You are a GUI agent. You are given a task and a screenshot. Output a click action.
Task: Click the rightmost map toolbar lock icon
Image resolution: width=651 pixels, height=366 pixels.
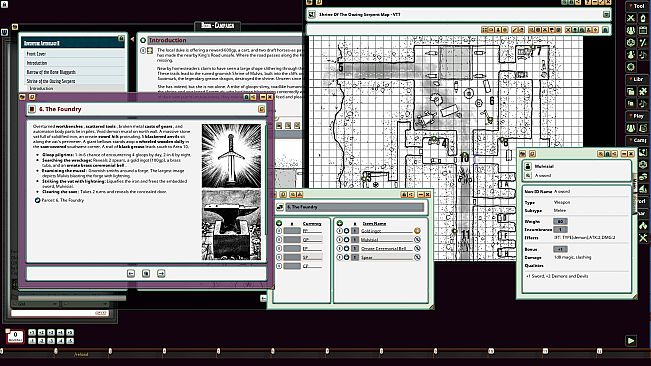pos(605,29)
